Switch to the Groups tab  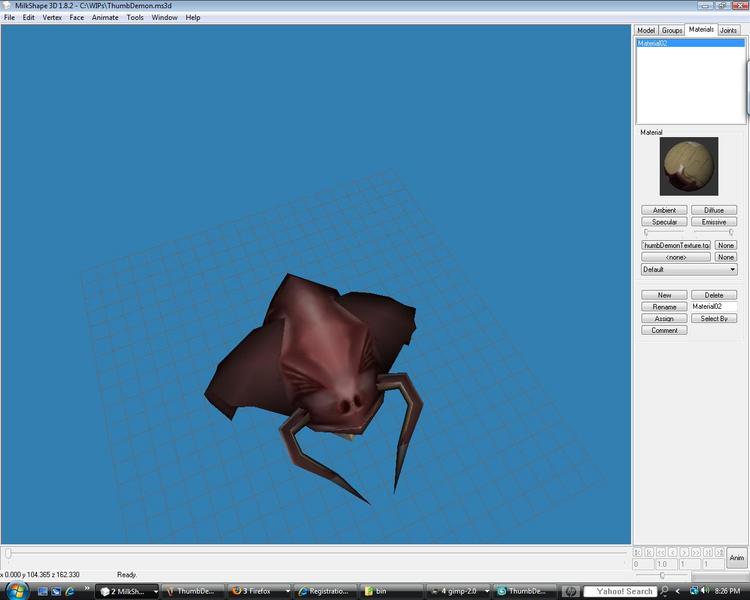pyautogui.click(x=672, y=30)
